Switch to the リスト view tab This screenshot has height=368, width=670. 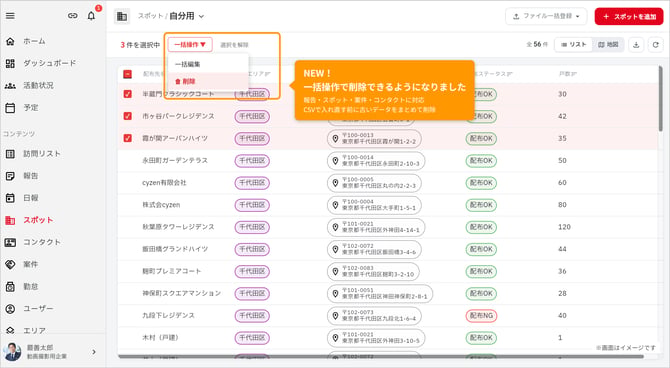573,44
